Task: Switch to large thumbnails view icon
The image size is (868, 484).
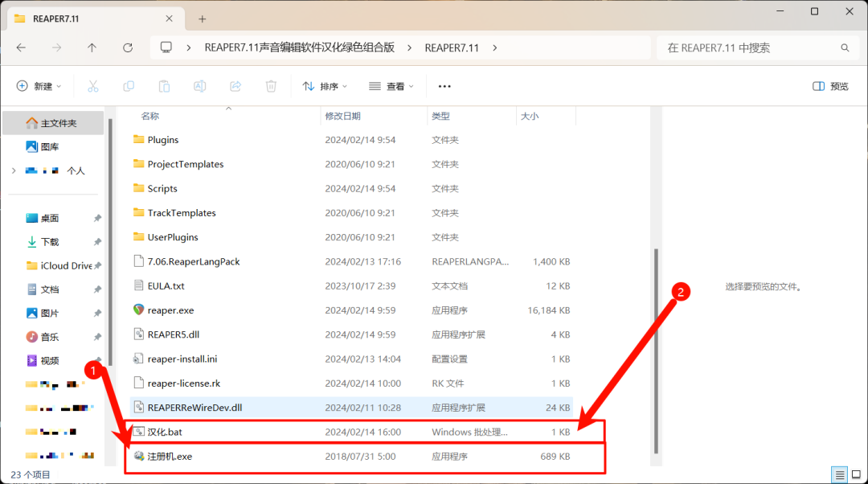Action: pos(856,474)
